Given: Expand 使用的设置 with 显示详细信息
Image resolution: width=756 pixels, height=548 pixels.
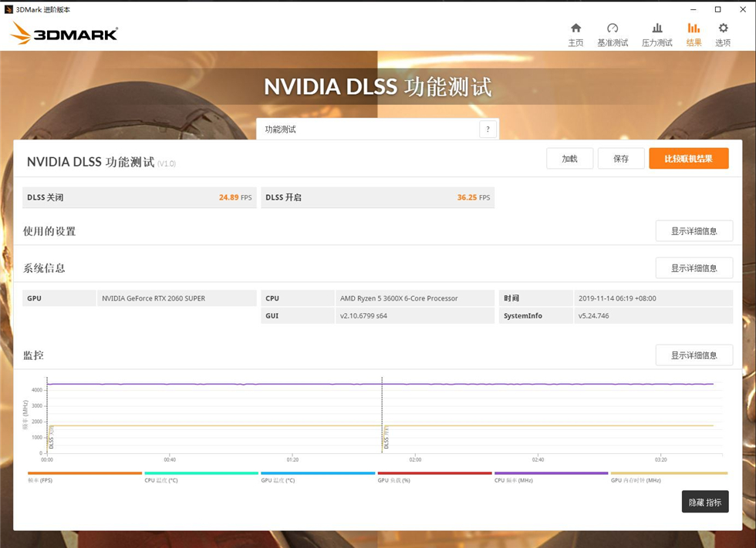Looking at the screenshot, I should pyautogui.click(x=694, y=231).
